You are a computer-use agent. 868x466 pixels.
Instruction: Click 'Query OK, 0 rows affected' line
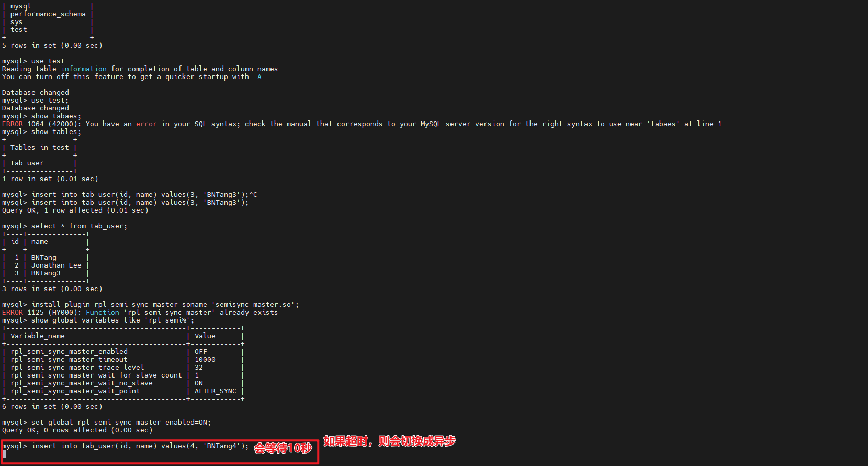(x=77, y=430)
